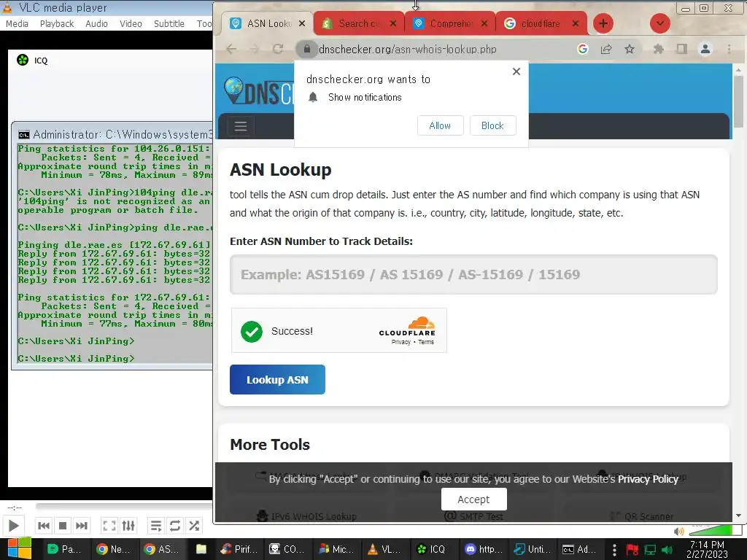Share this page via share icon
Image resolution: width=747 pixels, height=560 pixels.
click(x=606, y=49)
